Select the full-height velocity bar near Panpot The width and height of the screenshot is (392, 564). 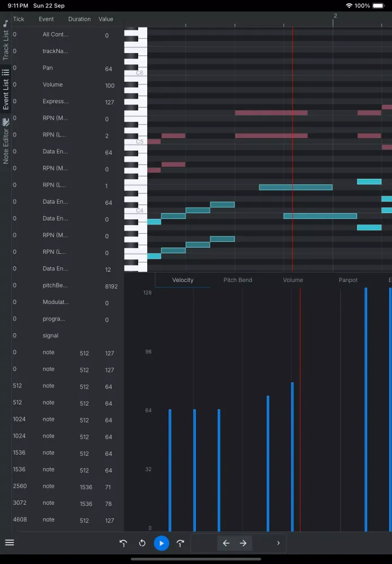pyautogui.click(x=365, y=409)
